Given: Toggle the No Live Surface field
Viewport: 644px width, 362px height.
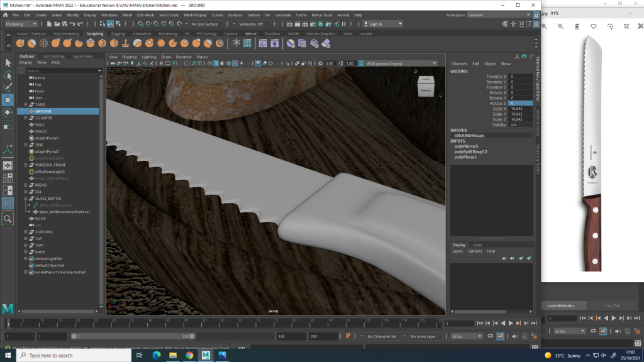Looking at the screenshot, I should (x=205, y=25).
